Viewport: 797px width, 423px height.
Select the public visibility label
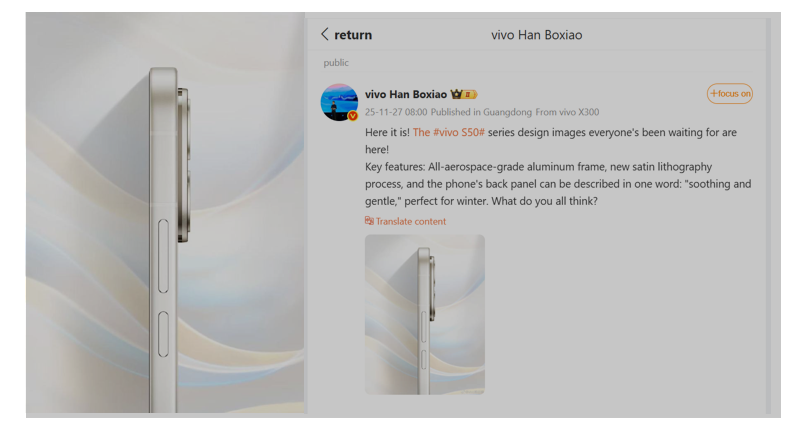336,63
